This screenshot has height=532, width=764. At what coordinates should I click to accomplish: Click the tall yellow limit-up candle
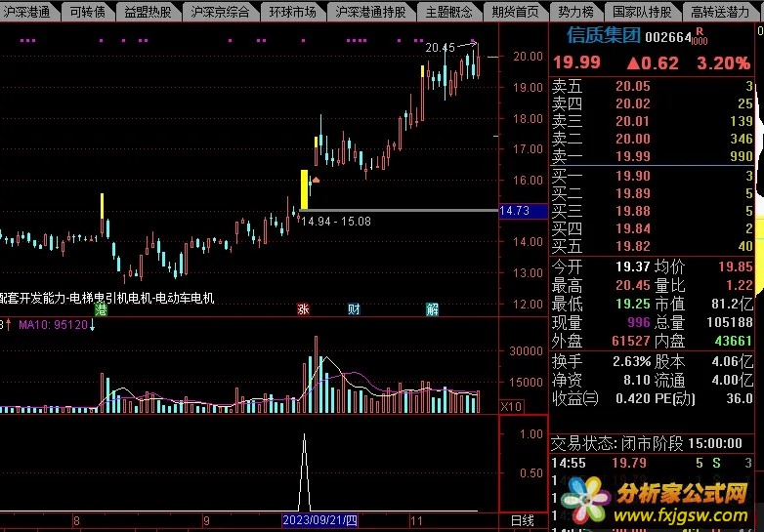point(304,189)
